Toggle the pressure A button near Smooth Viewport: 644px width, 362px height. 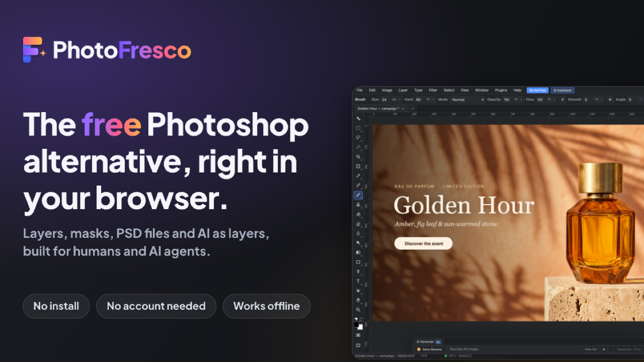coord(562,100)
